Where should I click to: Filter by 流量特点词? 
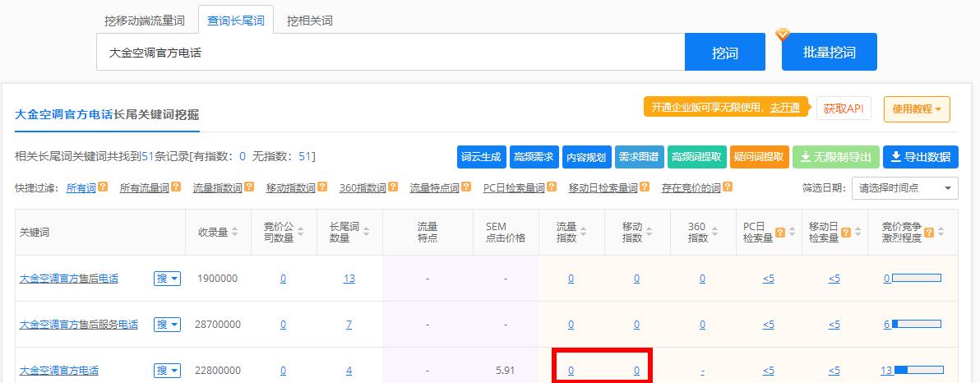(435, 187)
